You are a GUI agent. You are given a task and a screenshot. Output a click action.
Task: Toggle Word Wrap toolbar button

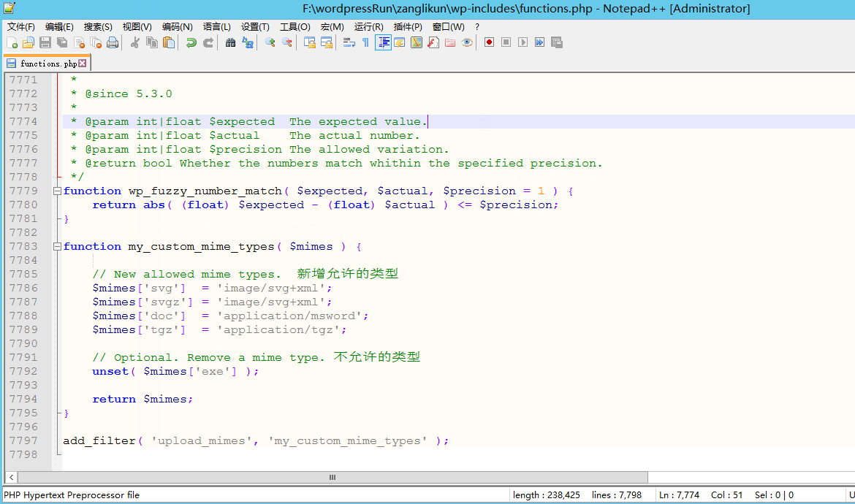pyautogui.click(x=349, y=42)
